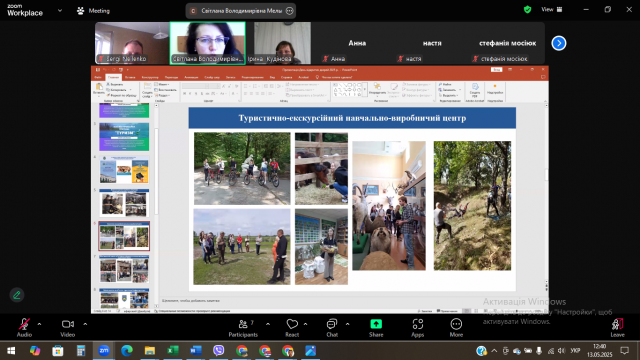
Task: Open more options on the speaker name pill
Action: pyautogui.click(x=289, y=11)
